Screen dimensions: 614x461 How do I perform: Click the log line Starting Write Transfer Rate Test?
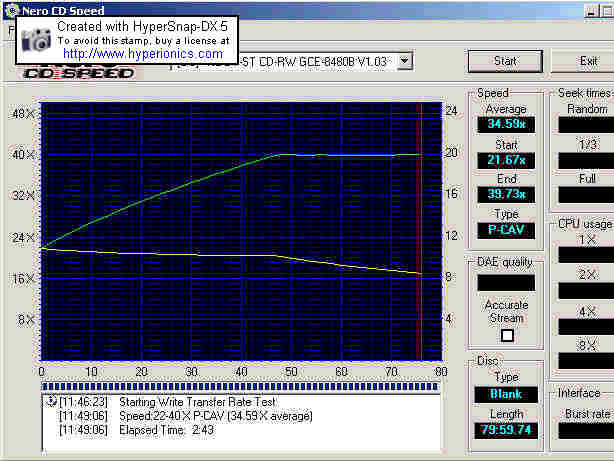click(197, 402)
